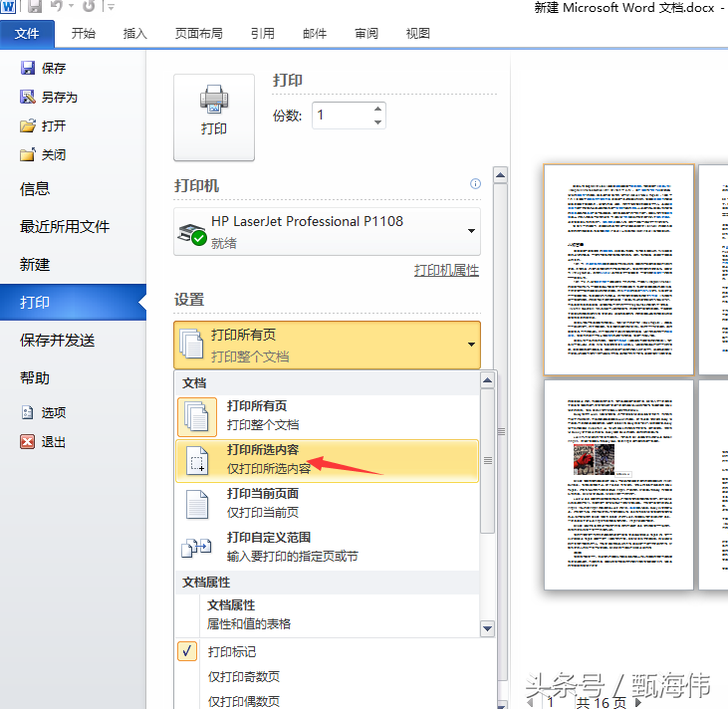728x709 pixels.
Task: Choose 打印自定义范围 page range icon
Action: [196, 548]
